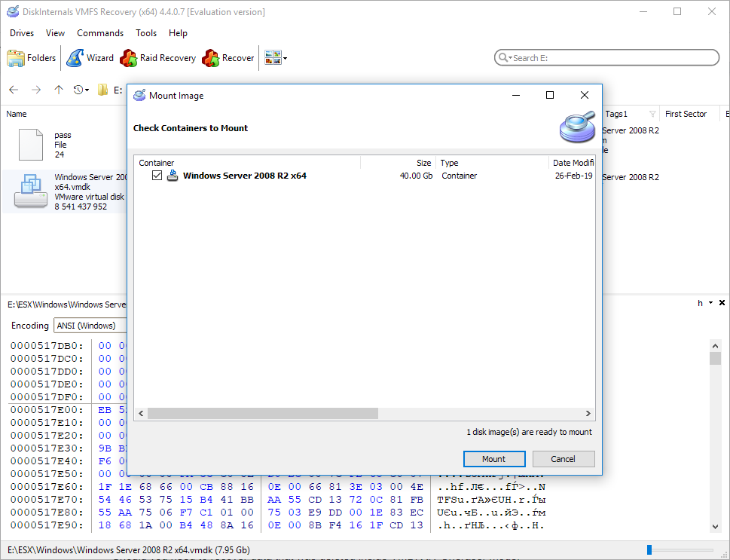Maximize the Mount Image dialog
This screenshot has height=560, width=730.
pos(550,95)
